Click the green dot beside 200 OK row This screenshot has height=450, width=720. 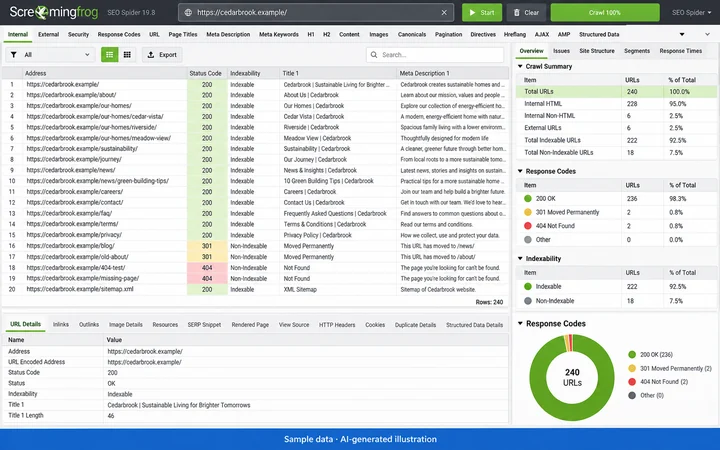coord(528,198)
